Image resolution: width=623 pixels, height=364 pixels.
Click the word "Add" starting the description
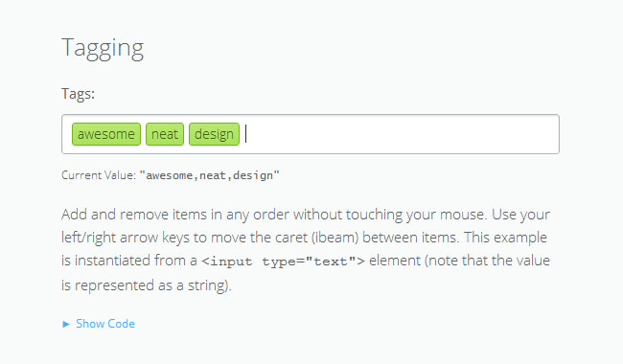(75, 215)
